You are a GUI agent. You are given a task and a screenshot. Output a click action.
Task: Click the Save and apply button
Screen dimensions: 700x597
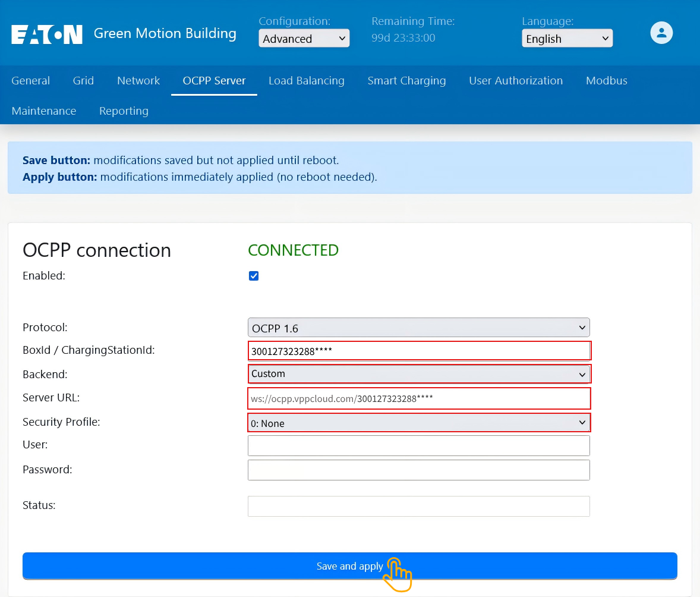tap(350, 565)
